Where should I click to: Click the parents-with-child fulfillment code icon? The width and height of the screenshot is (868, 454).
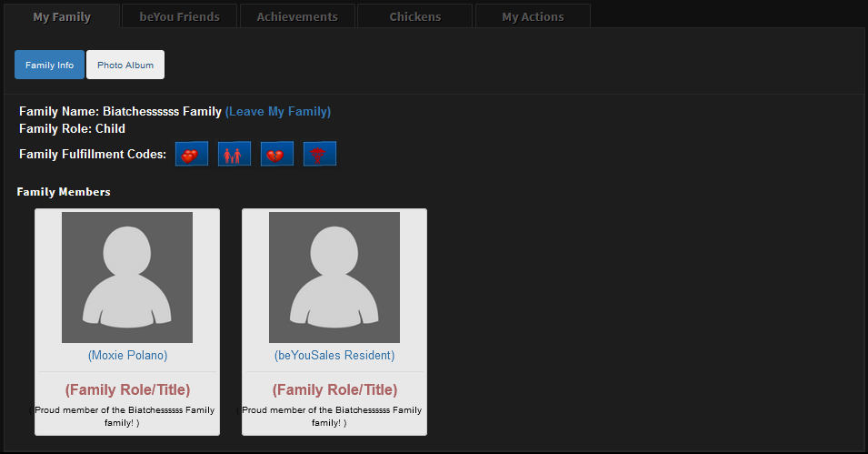[234, 154]
